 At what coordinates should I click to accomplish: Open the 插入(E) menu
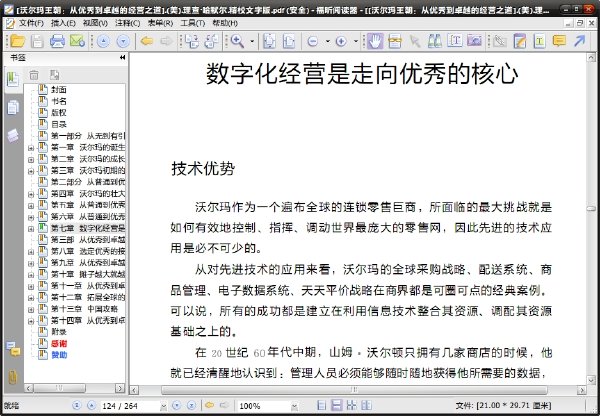(63, 23)
